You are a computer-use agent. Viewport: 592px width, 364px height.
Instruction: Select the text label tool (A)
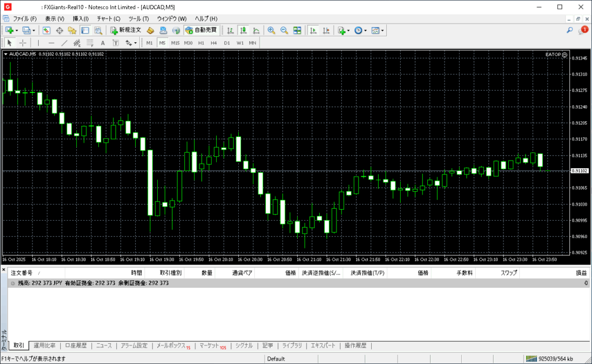(x=103, y=43)
